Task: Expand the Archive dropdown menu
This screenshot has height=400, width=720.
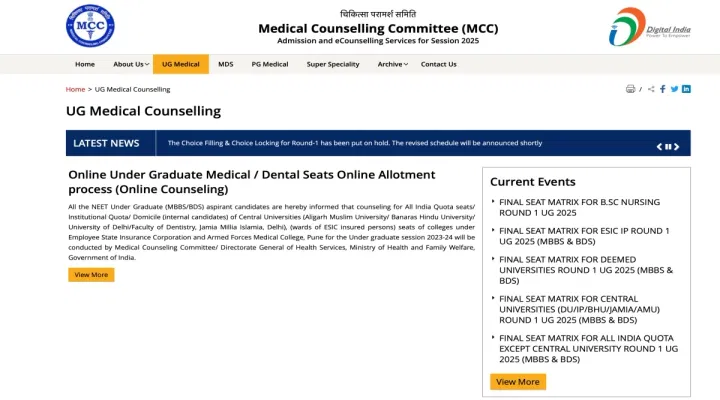Action: [392, 64]
